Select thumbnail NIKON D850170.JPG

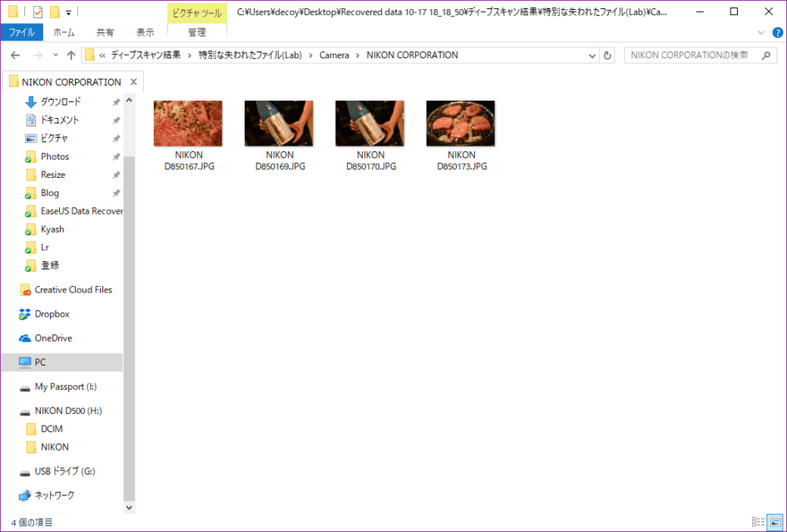coord(370,135)
